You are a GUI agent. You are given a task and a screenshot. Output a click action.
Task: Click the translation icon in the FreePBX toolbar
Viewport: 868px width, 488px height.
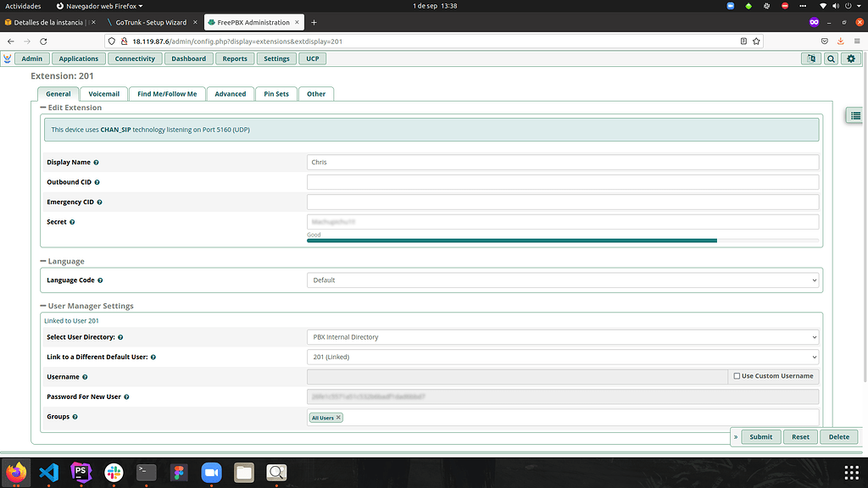click(x=810, y=58)
